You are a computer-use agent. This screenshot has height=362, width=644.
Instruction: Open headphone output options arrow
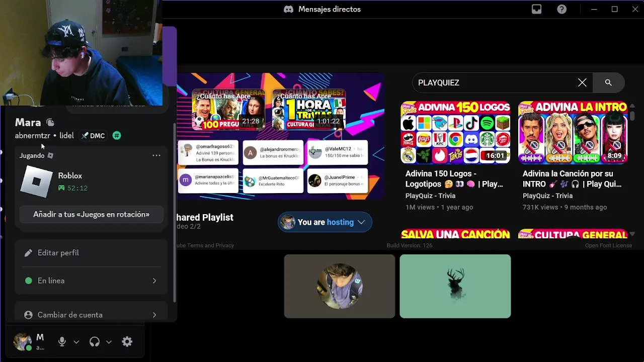point(109,342)
